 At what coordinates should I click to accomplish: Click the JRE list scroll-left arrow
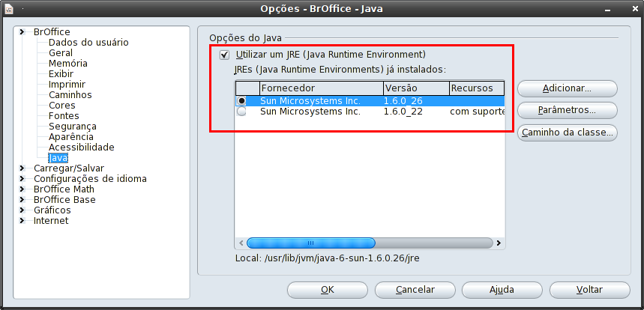(241, 243)
